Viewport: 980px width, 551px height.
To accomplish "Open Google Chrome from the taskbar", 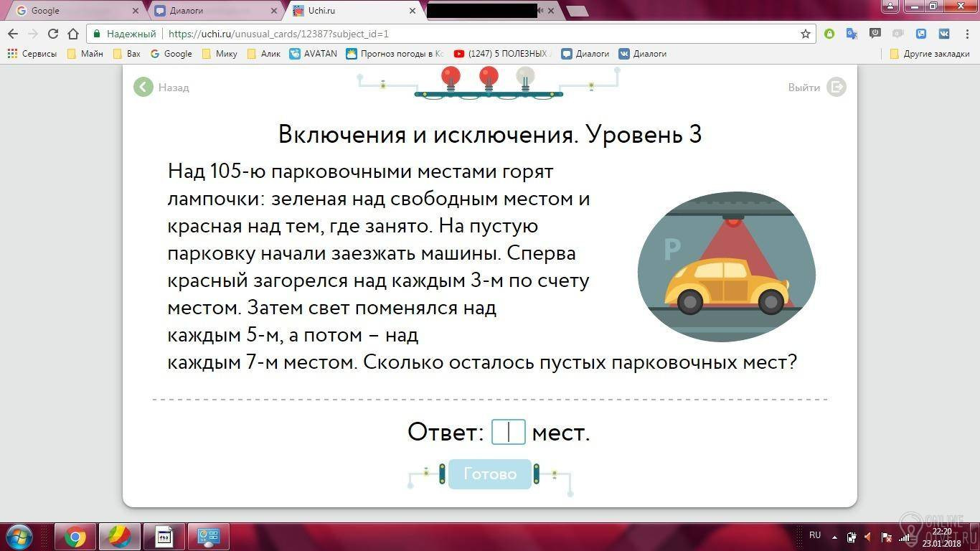I will click(x=75, y=537).
